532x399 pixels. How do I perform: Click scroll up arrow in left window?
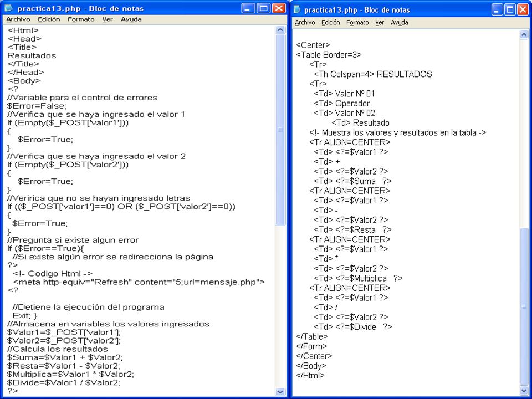280,30
